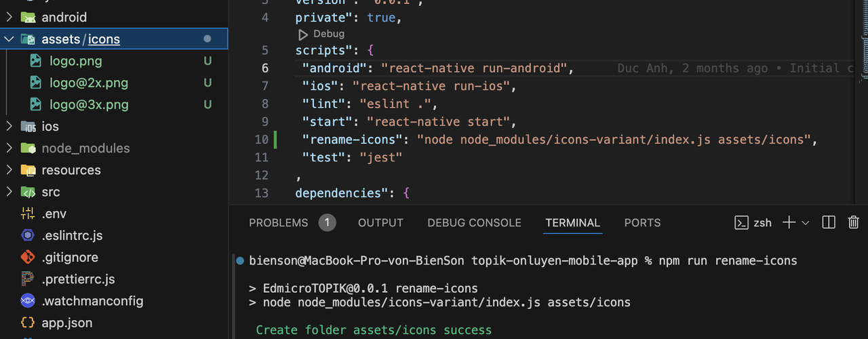Click the app.json braces icon
Viewport: 868px width, 339px height.
28,323
